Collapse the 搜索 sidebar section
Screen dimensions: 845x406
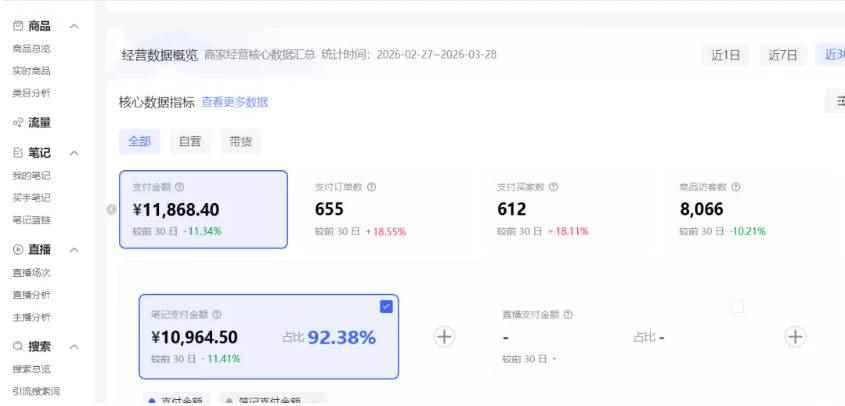pyautogui.click(x=74, y=347)
